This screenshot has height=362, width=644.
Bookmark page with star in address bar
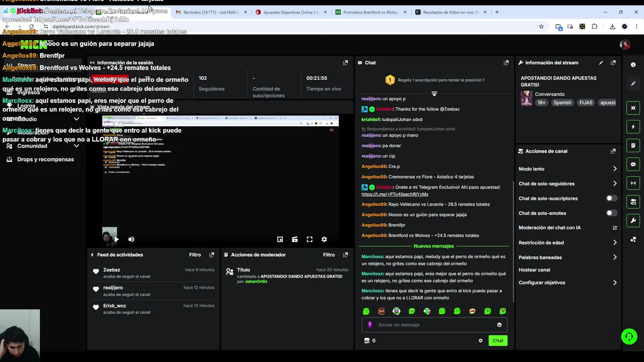tap(541, 27)
